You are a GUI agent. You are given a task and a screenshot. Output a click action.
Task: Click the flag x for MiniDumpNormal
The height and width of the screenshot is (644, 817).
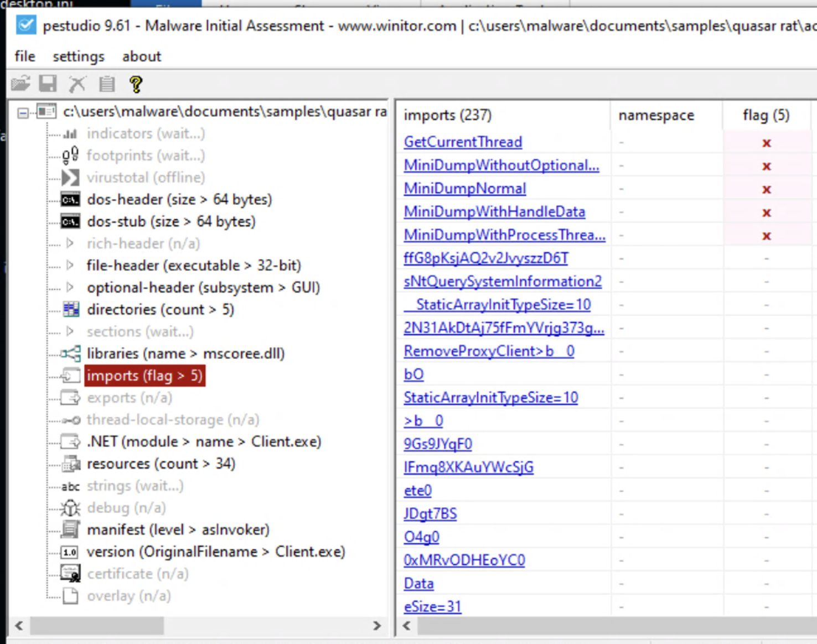(767, 189)
